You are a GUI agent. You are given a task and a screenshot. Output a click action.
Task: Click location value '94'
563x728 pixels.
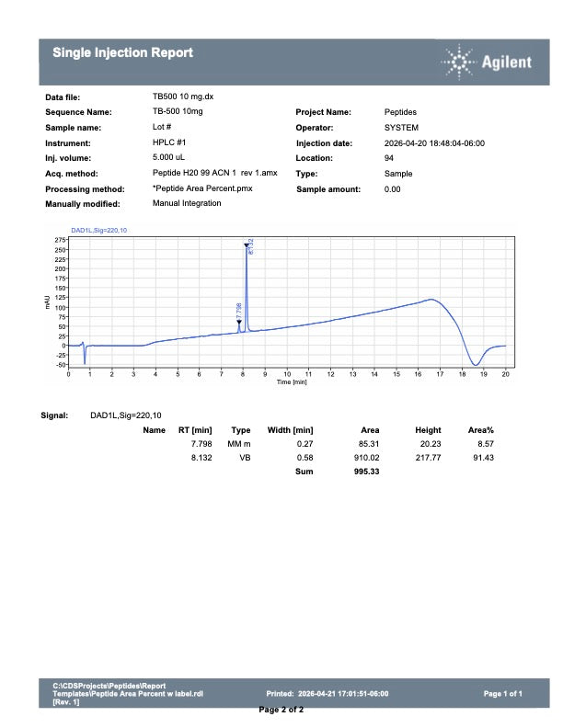[x=389, y=158]
